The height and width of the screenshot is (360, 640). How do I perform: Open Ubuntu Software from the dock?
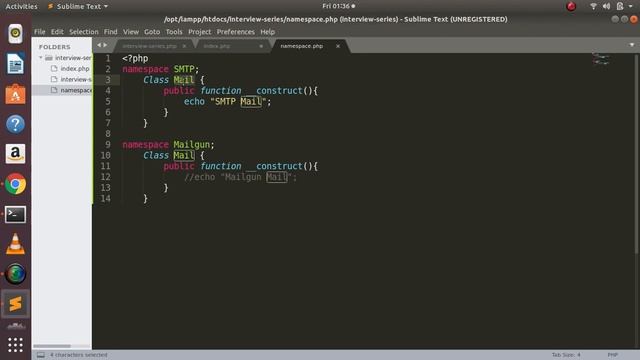(x=15, y=94)
